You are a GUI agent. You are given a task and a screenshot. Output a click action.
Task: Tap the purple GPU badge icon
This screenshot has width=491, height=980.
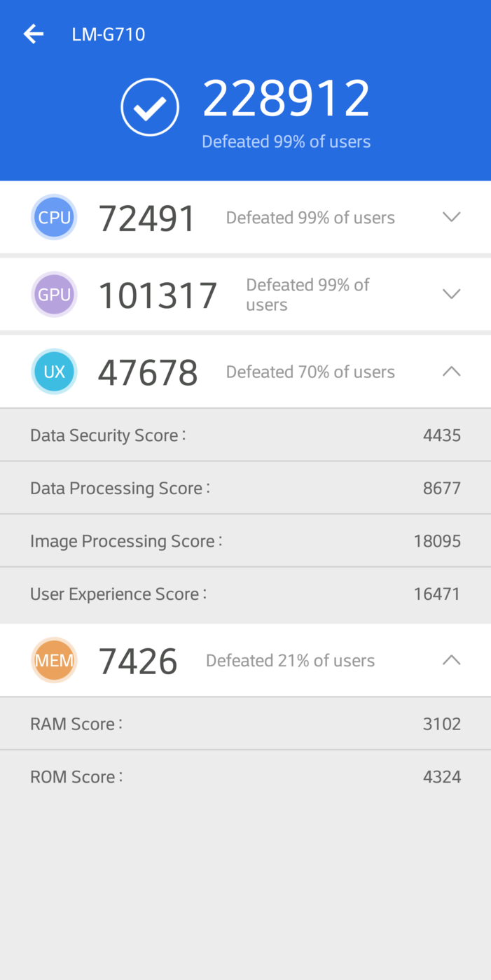pyautogui.click(x=54, y=295)
